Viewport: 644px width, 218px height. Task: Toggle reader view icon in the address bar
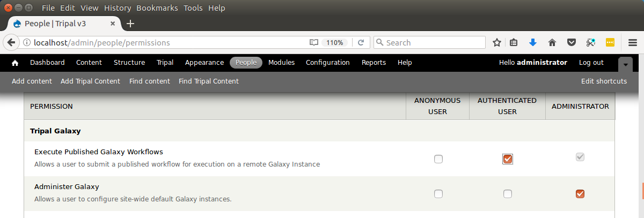(313, 42)
